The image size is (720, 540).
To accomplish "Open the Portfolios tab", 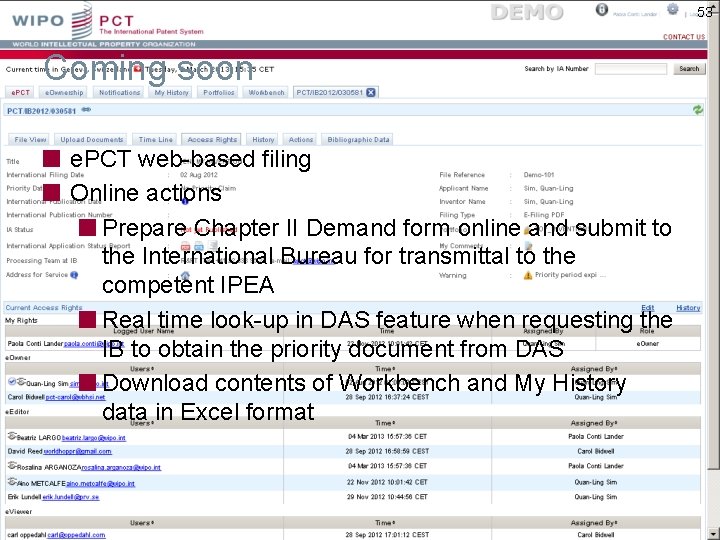I will 219,92.
